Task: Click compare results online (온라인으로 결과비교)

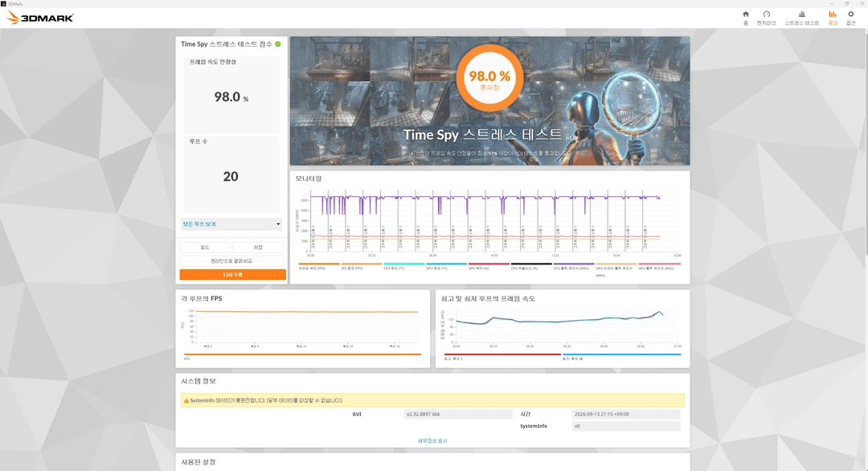Action: [x=231, y=260]
